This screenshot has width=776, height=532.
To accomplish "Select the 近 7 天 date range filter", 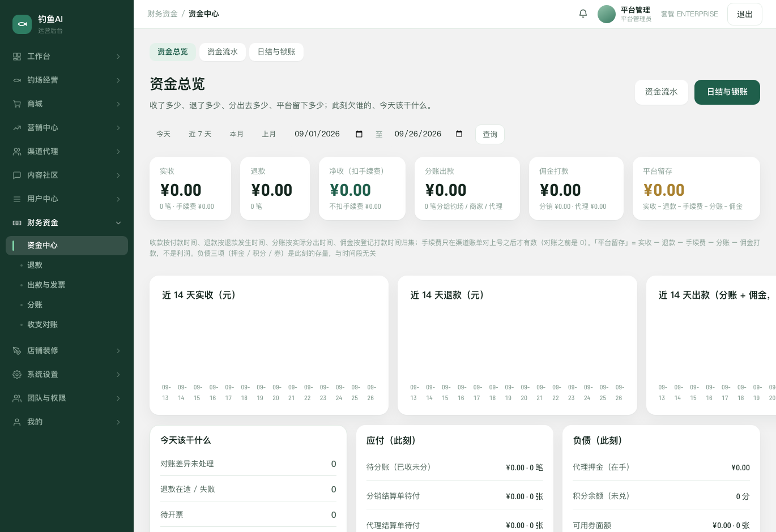I will click(x=200, y=134).
